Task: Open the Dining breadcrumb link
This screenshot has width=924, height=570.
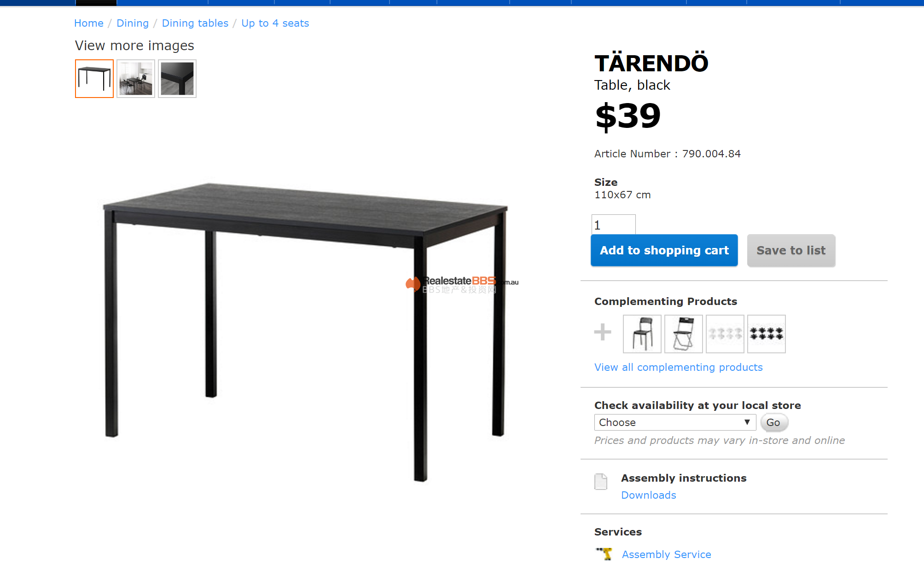Action: click(x=133, y=23)
